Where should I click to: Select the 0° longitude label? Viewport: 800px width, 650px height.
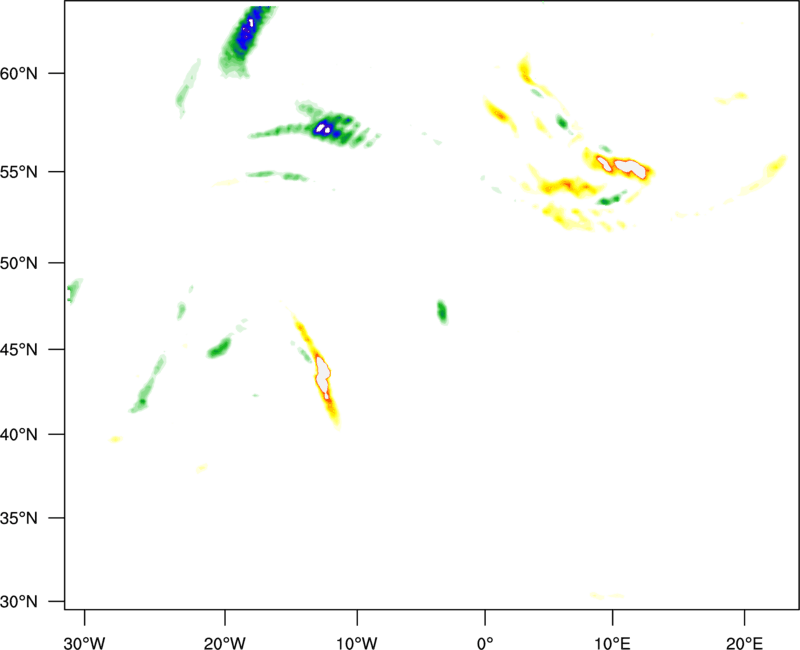(484, 642)
